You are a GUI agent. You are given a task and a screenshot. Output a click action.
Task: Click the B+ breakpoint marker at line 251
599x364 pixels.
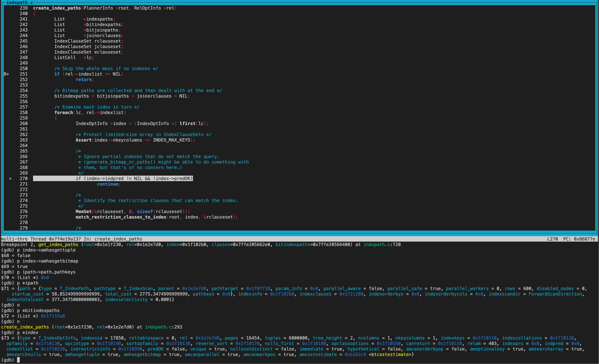6,74
